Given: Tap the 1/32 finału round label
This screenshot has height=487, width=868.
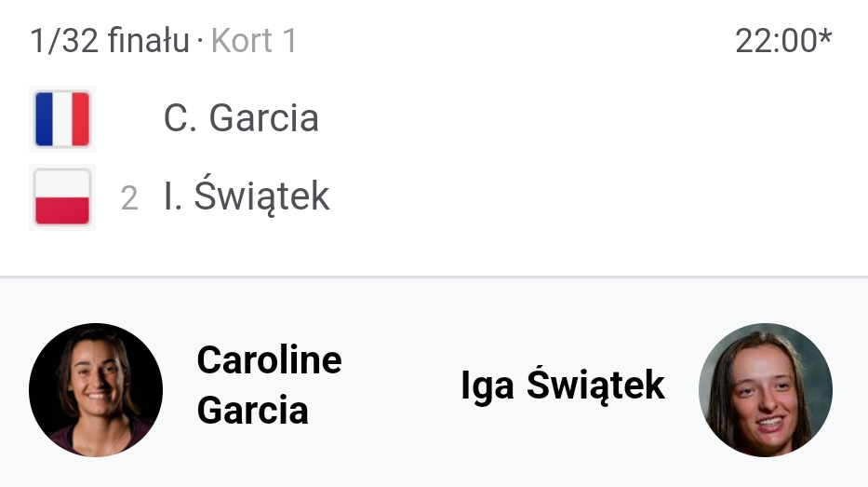Looking at the screenshot, I should pyautogui.click(x=109, y=41).
